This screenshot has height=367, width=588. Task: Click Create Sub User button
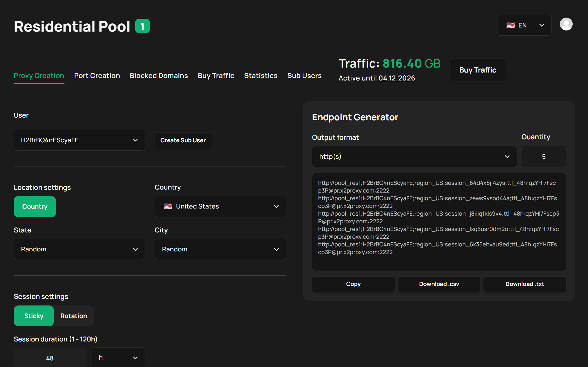[x=183, y=140]
